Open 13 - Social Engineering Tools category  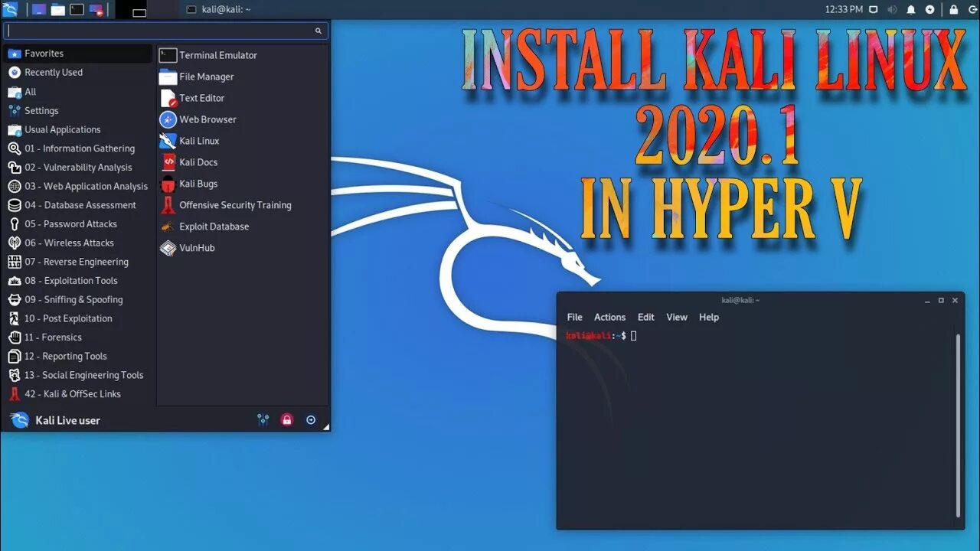point(78,375)
